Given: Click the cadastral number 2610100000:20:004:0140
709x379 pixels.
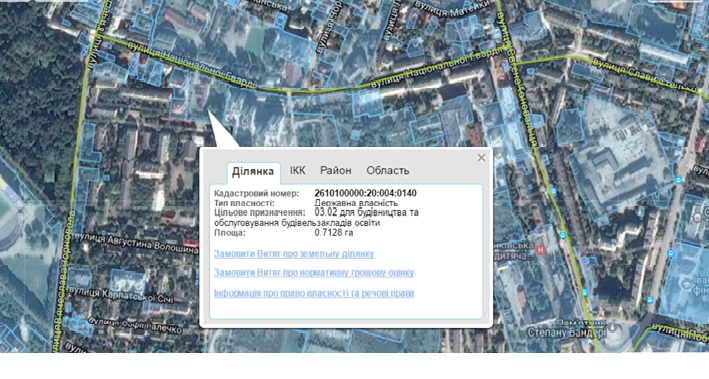Looking at the screenshot, I should (x=365, y=194).
